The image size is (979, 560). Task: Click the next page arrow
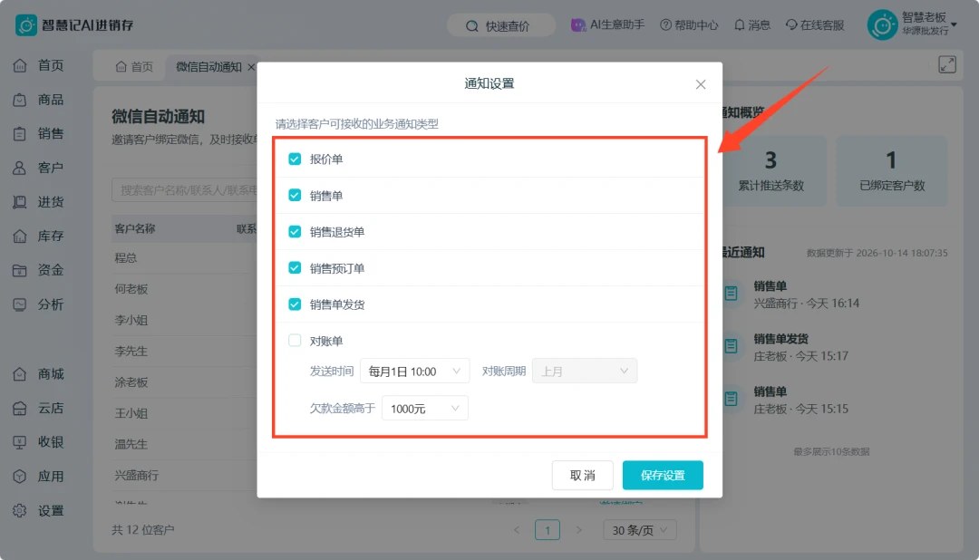coord(578,530)
